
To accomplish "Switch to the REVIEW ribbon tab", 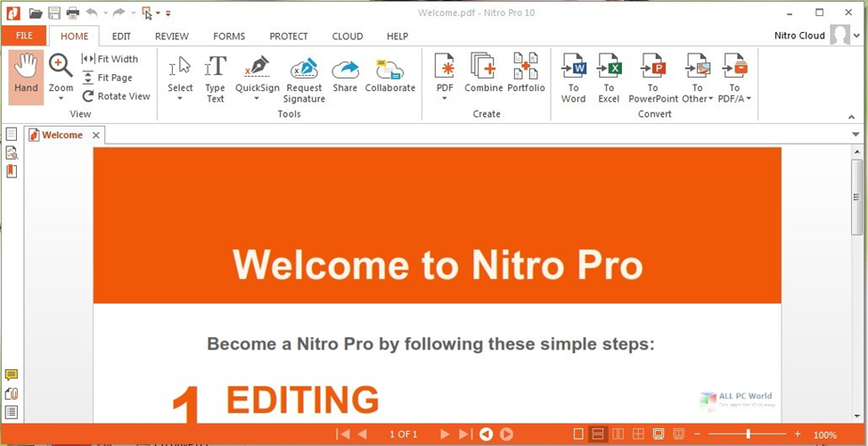I will click(x=172, y=36).
